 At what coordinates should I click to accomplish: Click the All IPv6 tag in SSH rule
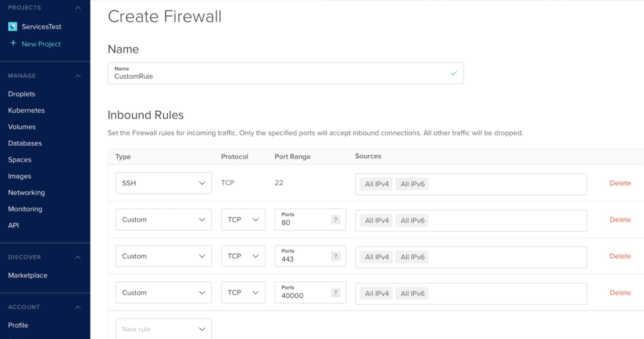point(412,184)
